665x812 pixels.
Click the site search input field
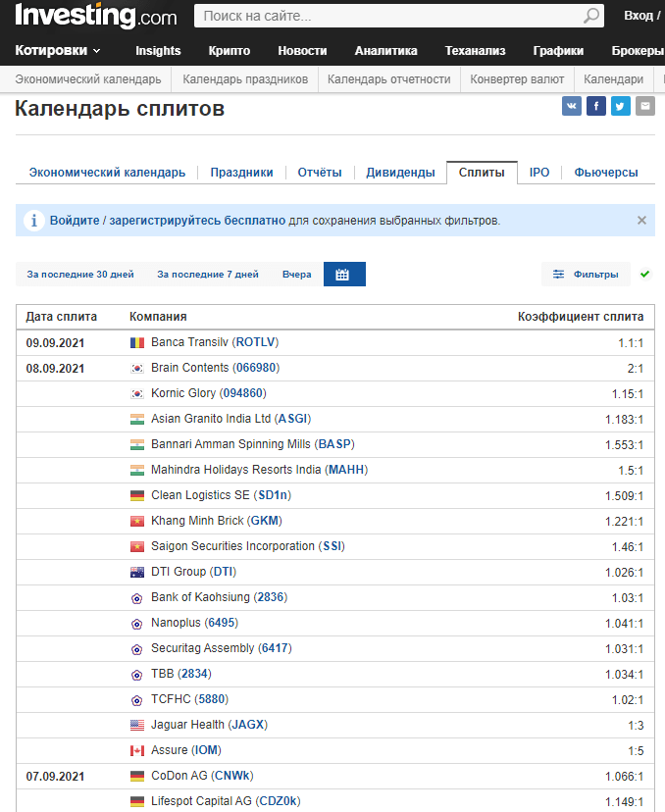(x=387, y=16)
